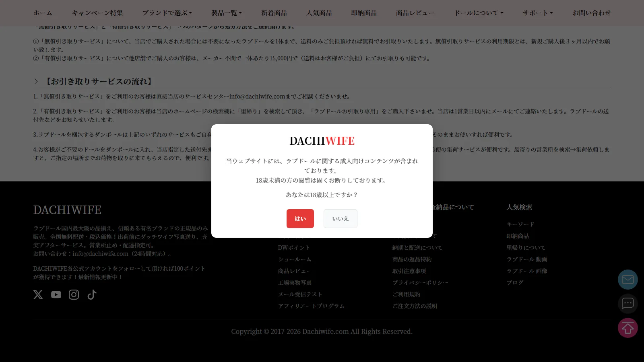
Task: Open the お問い合わせ nav item
Action: (592, 13)
